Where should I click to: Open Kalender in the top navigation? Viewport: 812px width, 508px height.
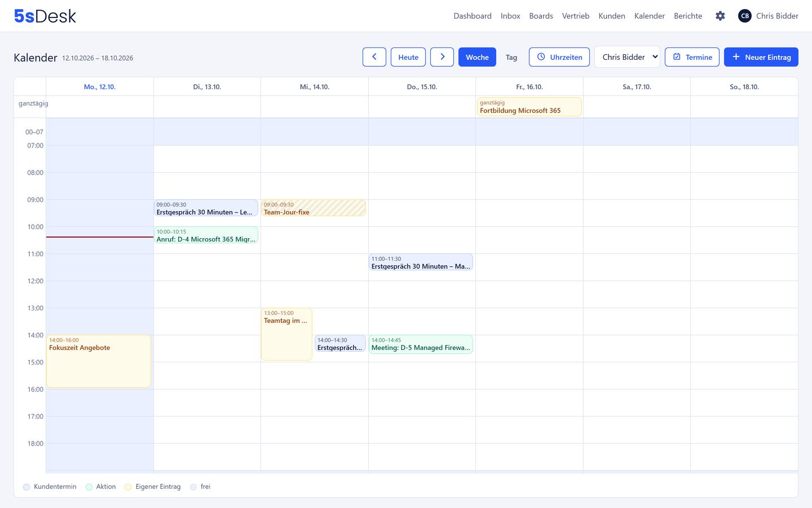650,16
